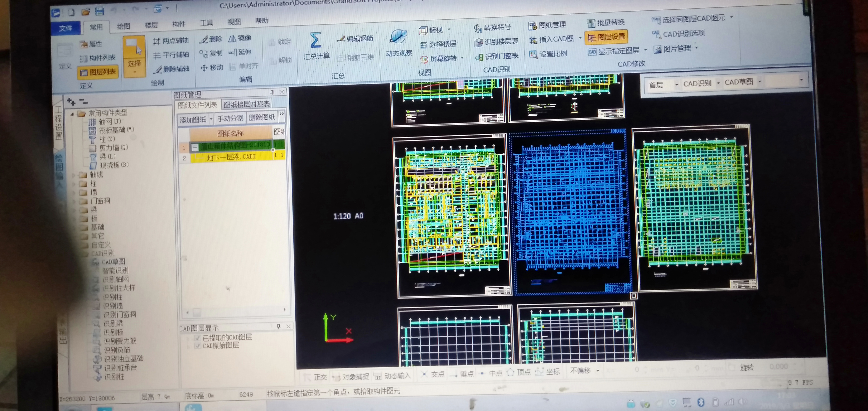Open 识别楼层表 recognition tool

[x=496, y=42]
